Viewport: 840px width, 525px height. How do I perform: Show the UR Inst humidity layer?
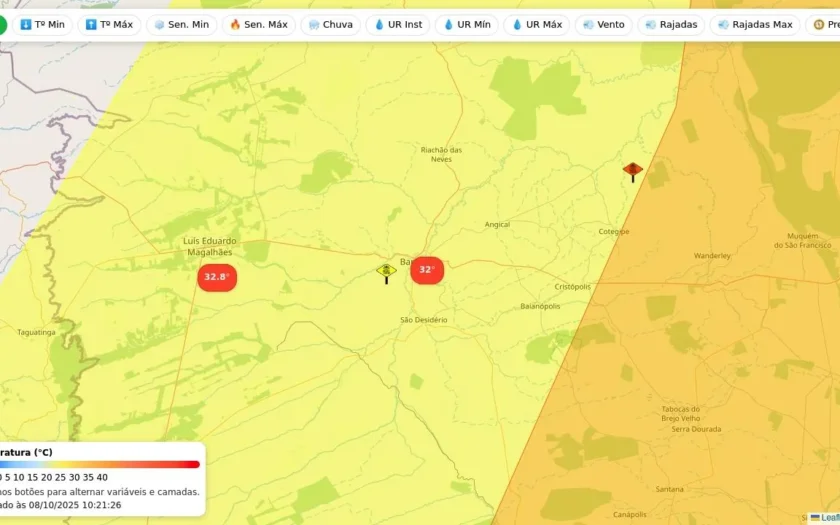coord(398,25)
